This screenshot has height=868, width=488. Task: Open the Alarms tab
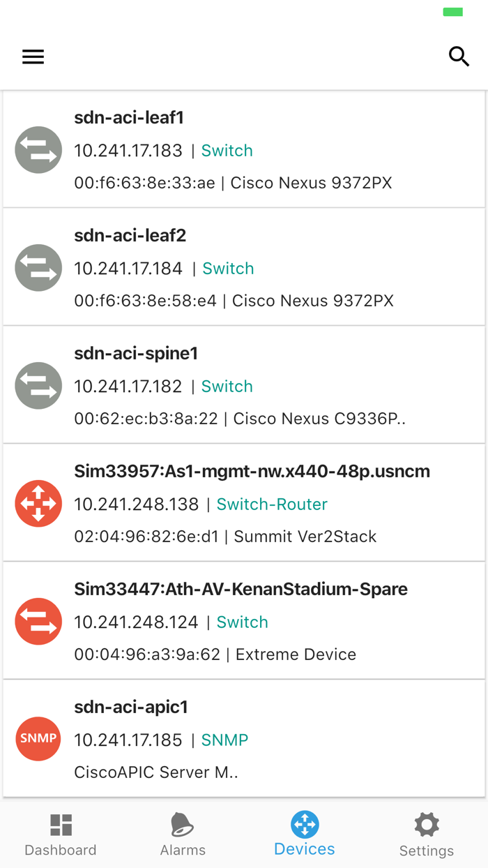click(x=183, y=835)
